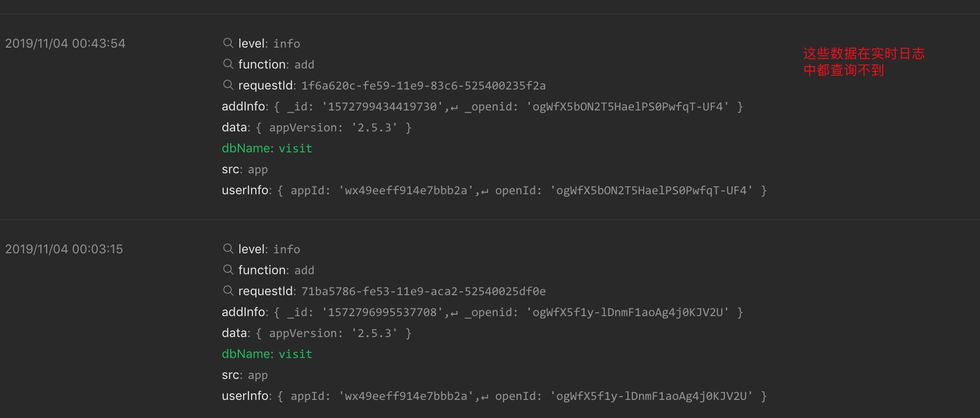Image resolution: width=980 pixels, height=418 pixels.
Task: Select the requestId value starting with 71ba5786
Action: click(423, 291)
